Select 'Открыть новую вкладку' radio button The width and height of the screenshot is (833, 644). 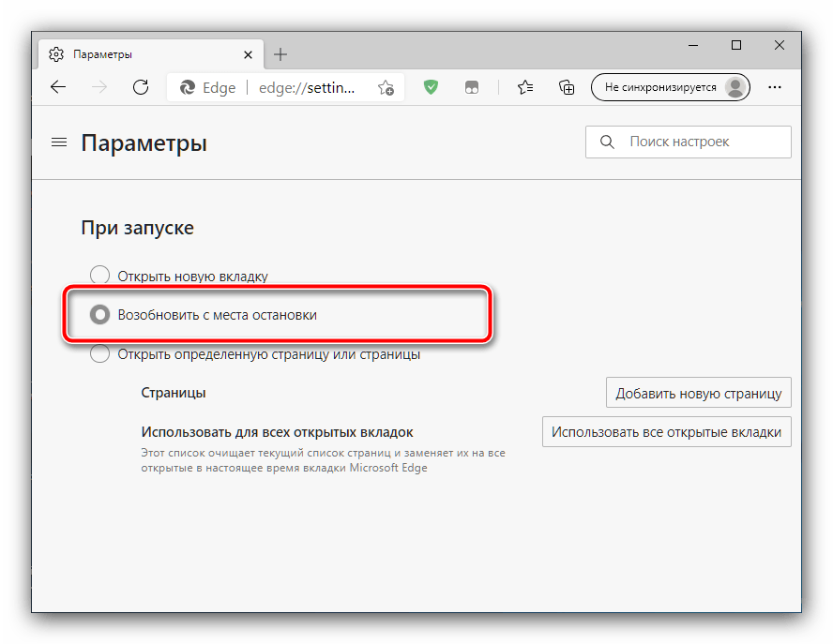coord(99,276)
